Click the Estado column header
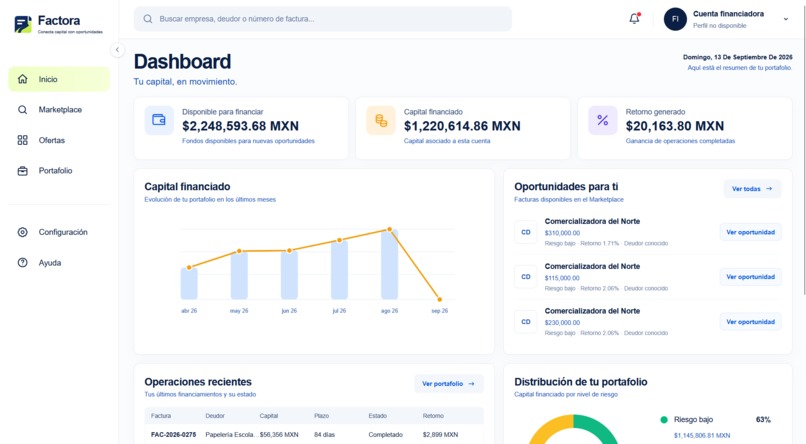The height and width of the screenshot is (444, 806). point(377,416)
